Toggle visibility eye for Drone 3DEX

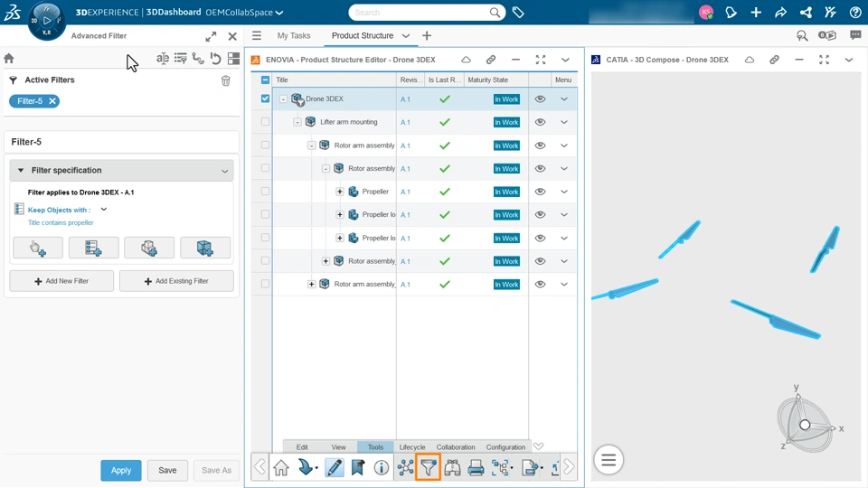[541, 99]
